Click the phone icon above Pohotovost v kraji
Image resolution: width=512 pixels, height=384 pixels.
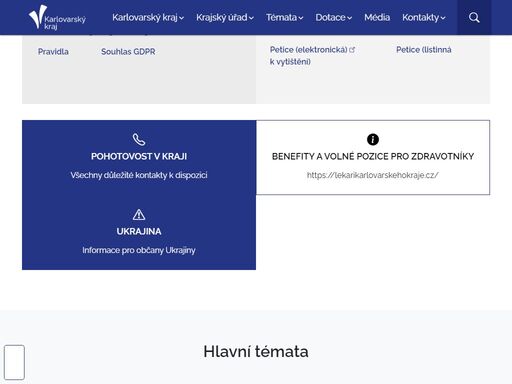pyautogui.click(x=139, y=139)
